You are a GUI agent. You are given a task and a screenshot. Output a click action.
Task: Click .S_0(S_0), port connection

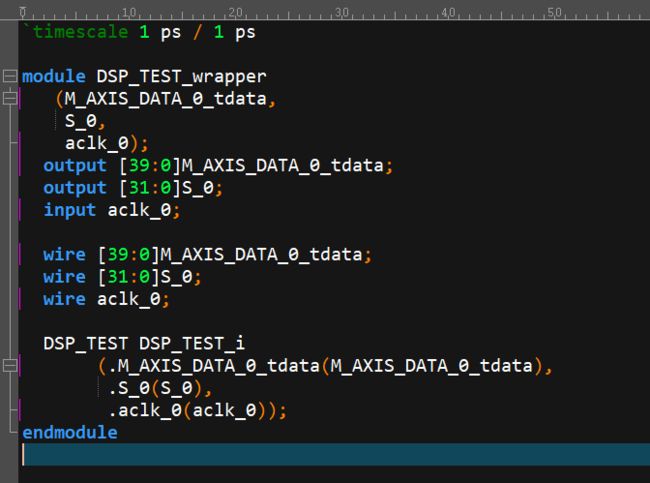pyautogui.click(x=160, y=388)
